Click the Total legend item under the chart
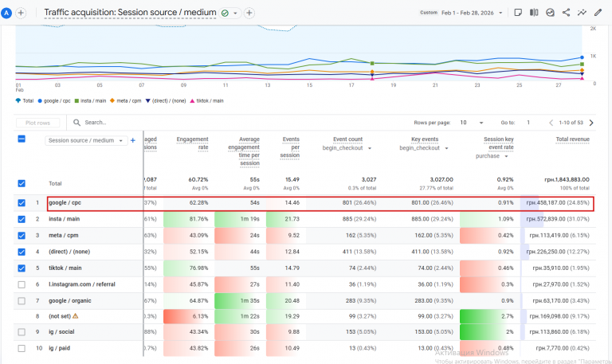 [x=25, y=100]
